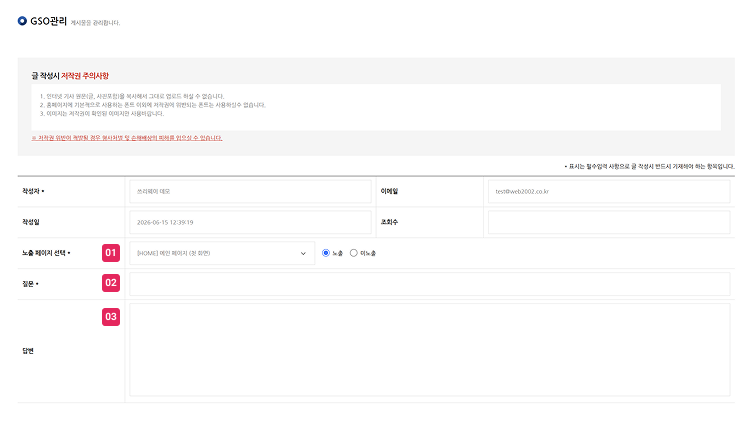Click the 작성일 date field

[250, 222]
